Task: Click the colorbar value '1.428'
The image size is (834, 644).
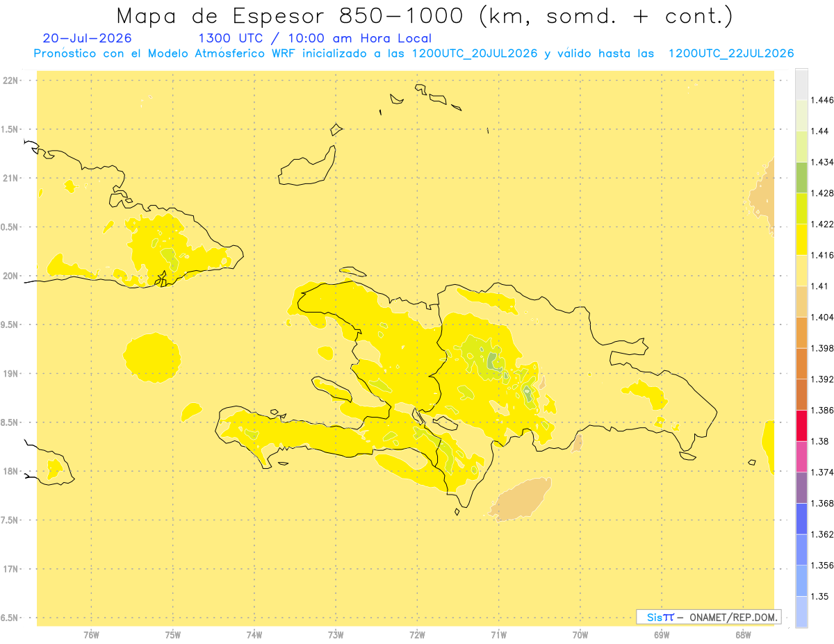Action: pos(822,193)
